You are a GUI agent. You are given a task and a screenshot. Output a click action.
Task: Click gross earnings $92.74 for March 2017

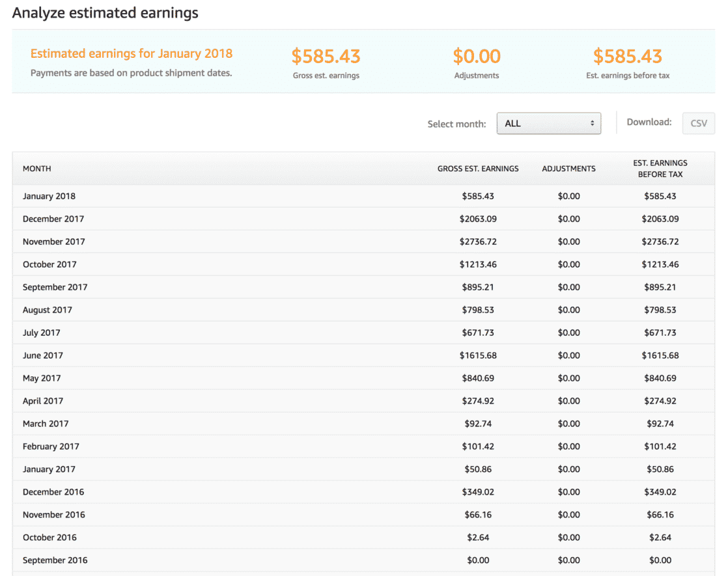tap(478, 423)
